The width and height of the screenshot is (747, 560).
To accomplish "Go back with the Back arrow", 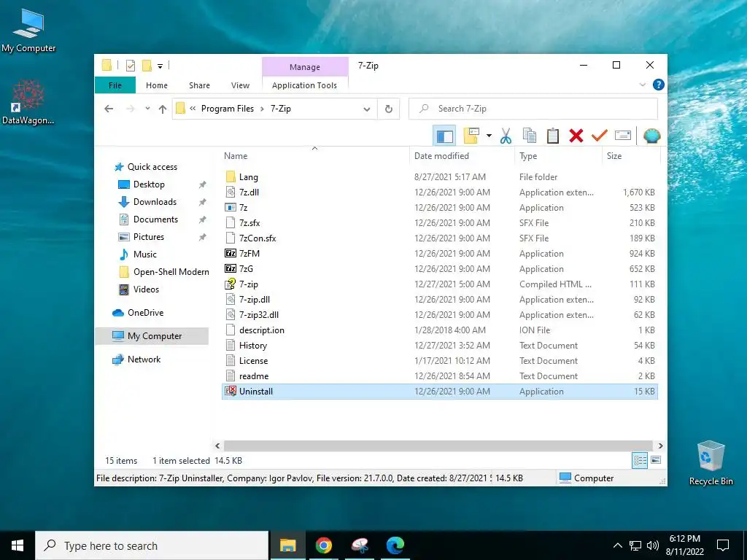I will pos(109,109).
